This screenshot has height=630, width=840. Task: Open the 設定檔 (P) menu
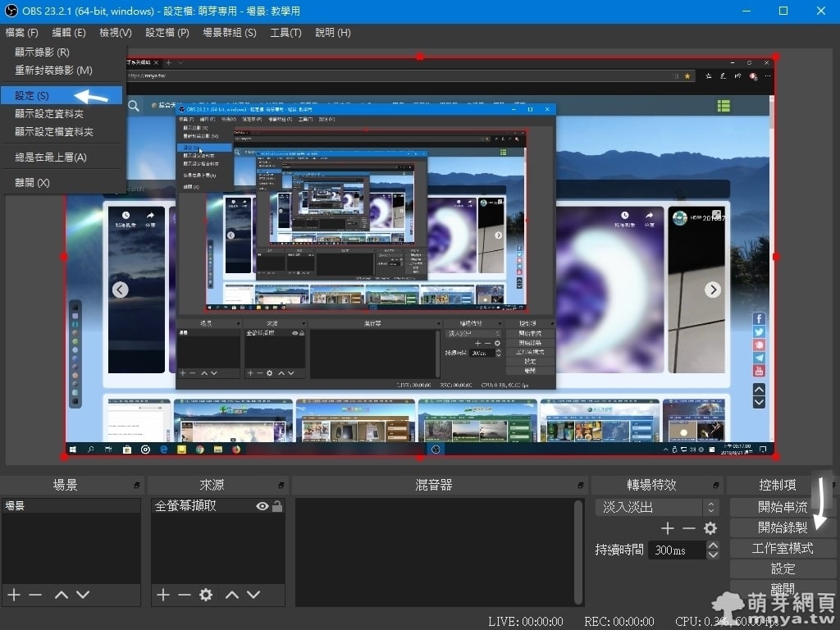pyautogui.click(x=167, y=33)
